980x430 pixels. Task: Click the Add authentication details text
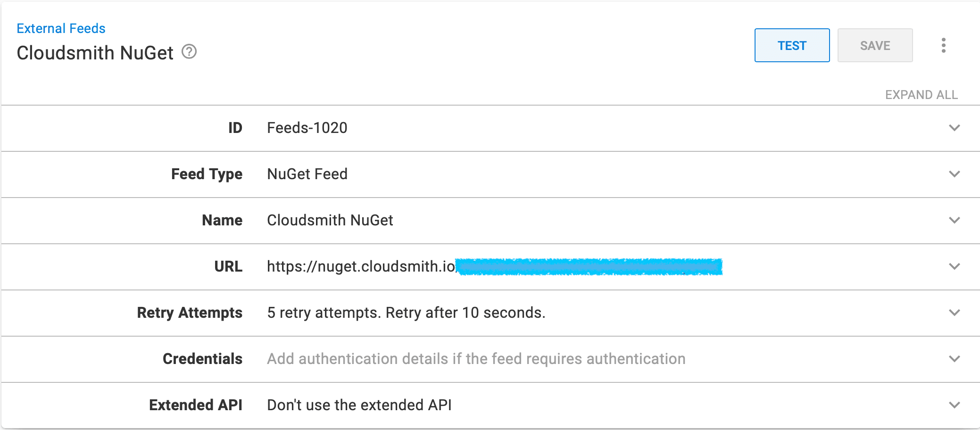point(476,359)
